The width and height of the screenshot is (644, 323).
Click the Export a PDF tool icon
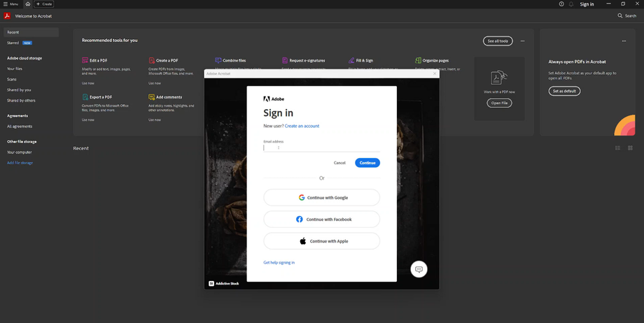85,97
